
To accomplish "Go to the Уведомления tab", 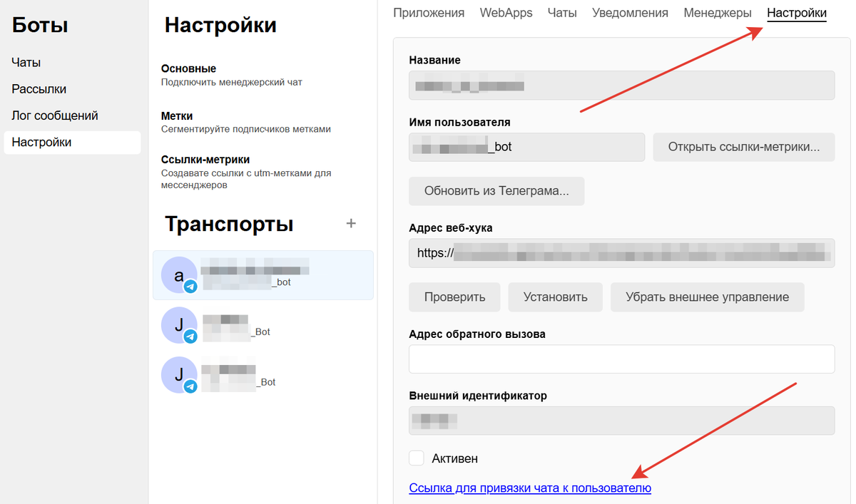I will [x=630, y=13].
